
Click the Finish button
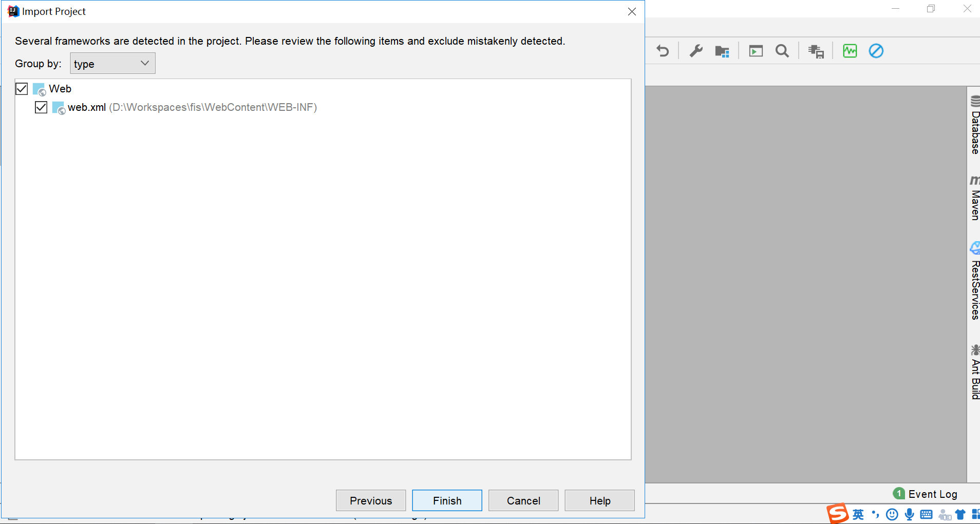click(x=447, y=500)
